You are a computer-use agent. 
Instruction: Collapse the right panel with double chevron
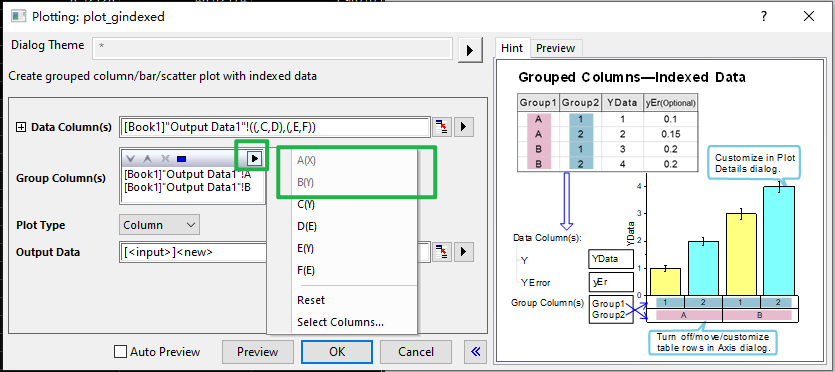tap(476, 351)
